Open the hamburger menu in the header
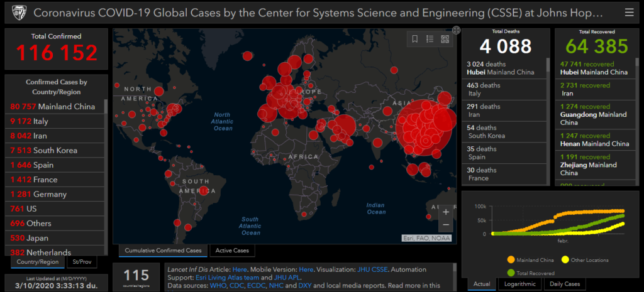The height and width of the screenshot is (292, 644). pos(629,13)
